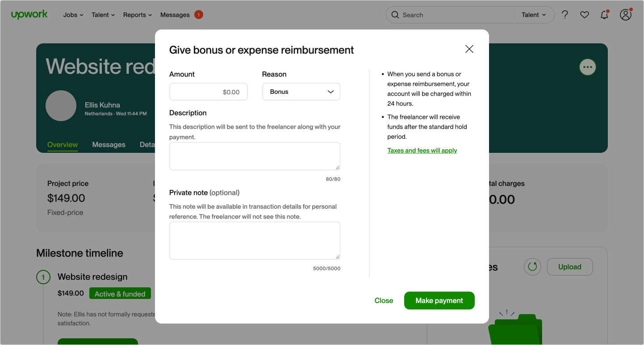Focus the Description text area
The height and width of the screenshot is (345, 644).
tap(255, 156)
